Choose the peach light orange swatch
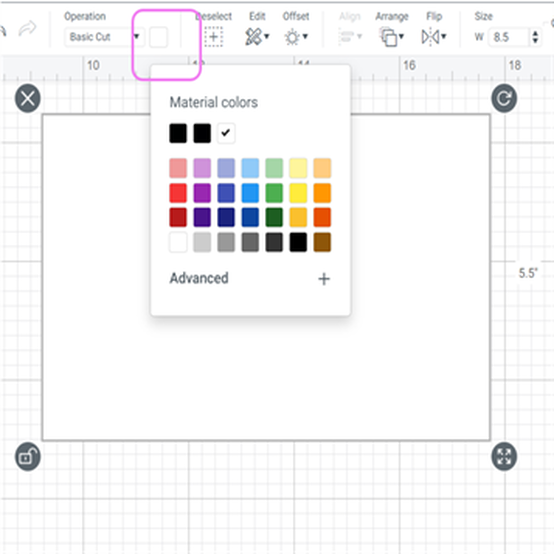 [x=322, y=168]
